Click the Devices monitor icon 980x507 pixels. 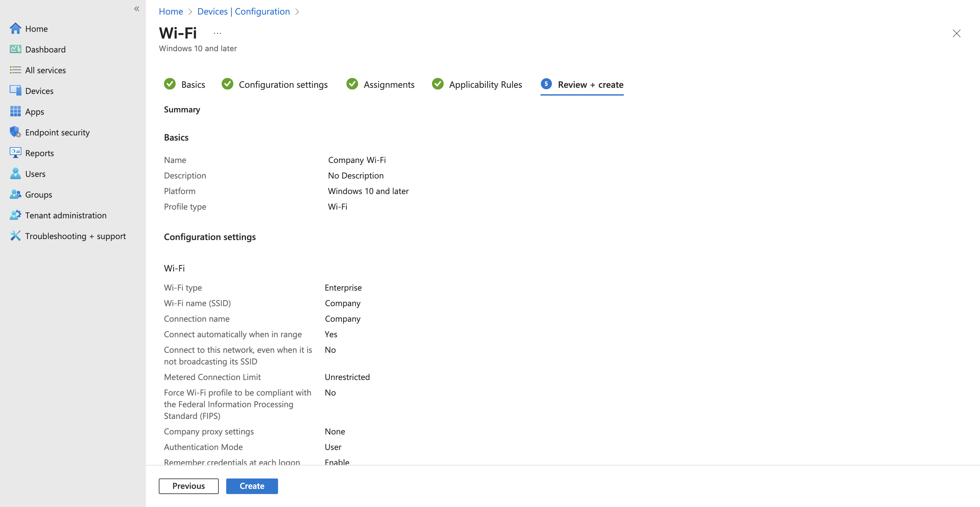(15, 90)
